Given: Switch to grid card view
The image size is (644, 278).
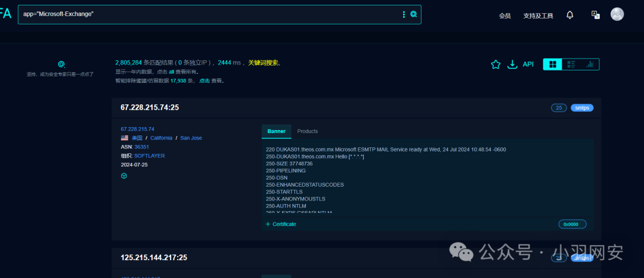Looking at the screenshot, I should coord(553,64).
